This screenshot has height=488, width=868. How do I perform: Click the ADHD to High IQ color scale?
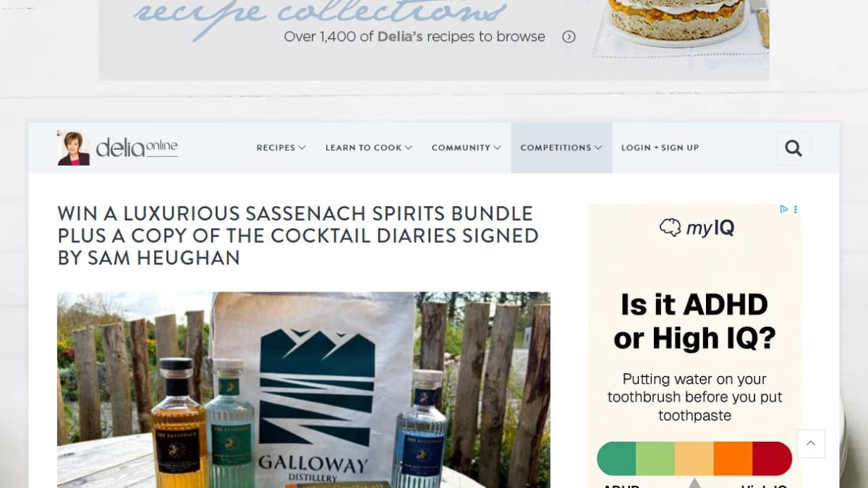pyautogui.click(x=694, y=458)
